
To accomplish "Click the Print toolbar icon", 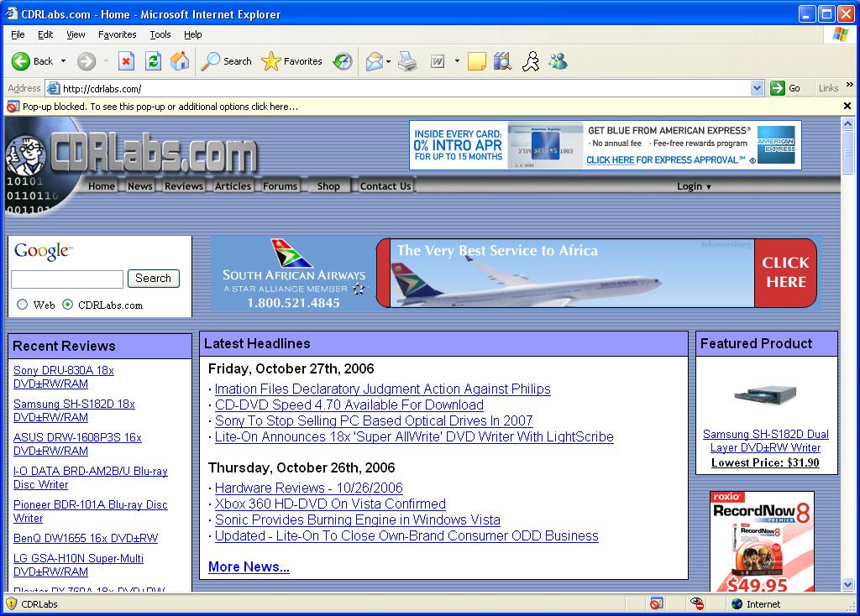I will coord(407,61).
